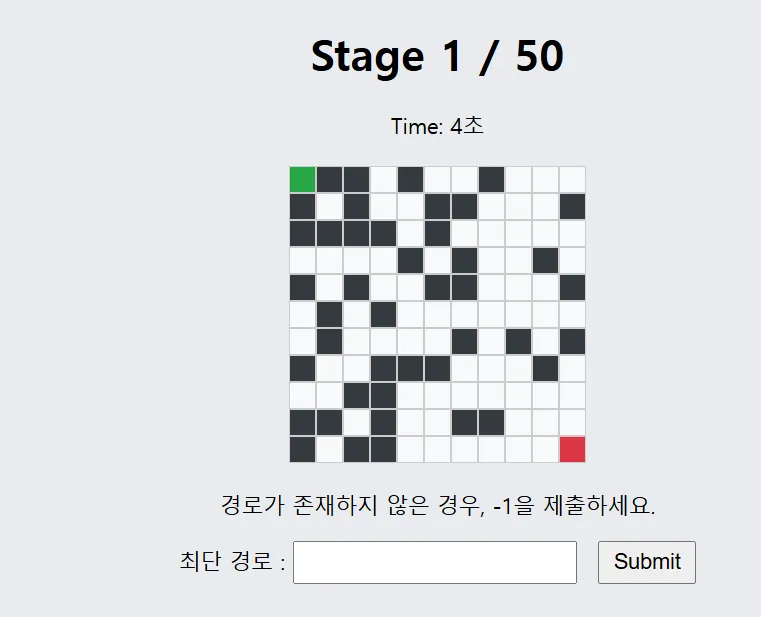Image resolution: width=761 pixels, height=617 pixels.
Task: Click the maze's top-right corner white cell
Action: coord(572,179)
